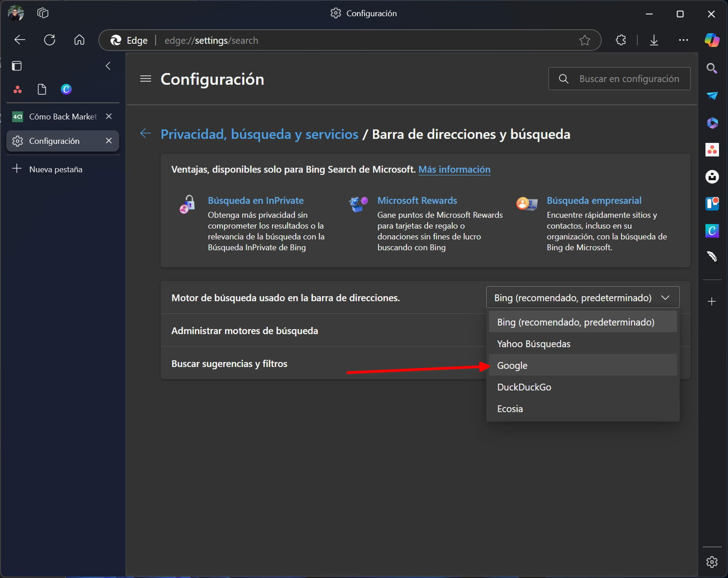Image resolution: width=728 pixels, height=578 pixels.
Task: Close the Cómo Back Market tab
Action: [109, 117]
